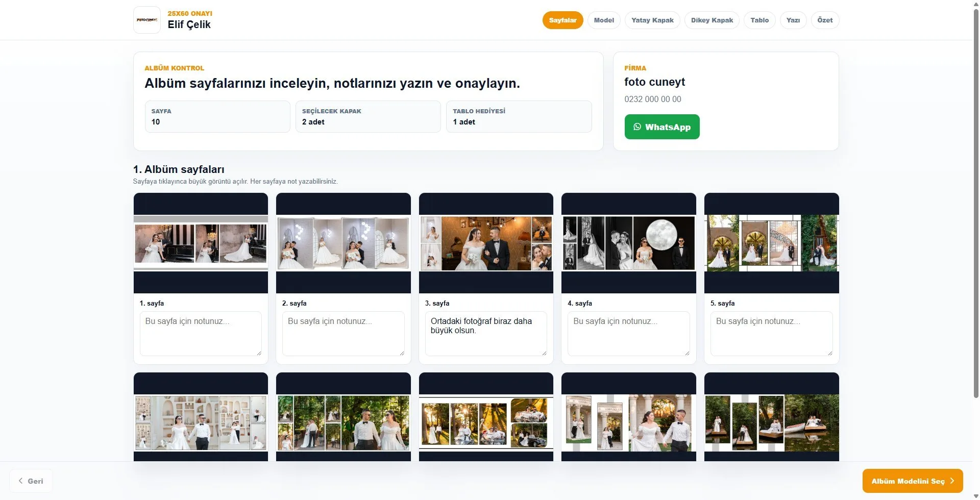
Task: Focus the note field for 2. sayfa
Action: click(343, 334)
